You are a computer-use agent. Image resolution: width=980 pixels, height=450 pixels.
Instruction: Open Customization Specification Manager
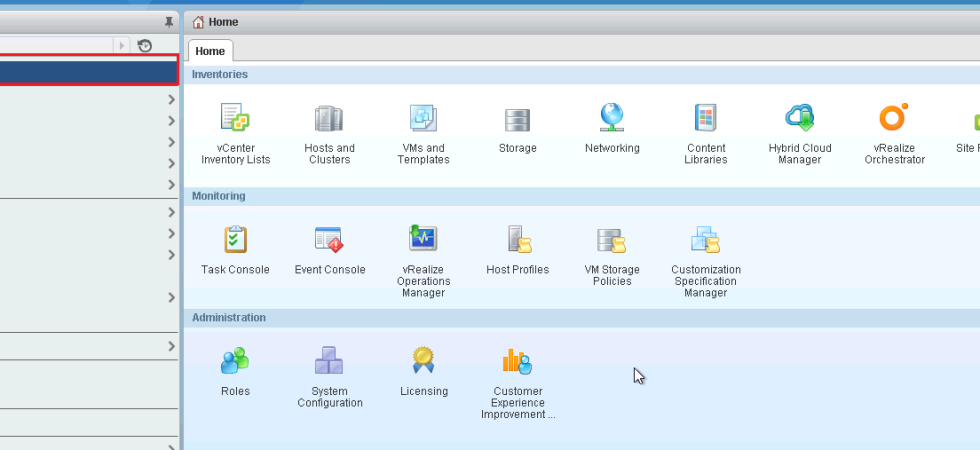tap(706, 261)
